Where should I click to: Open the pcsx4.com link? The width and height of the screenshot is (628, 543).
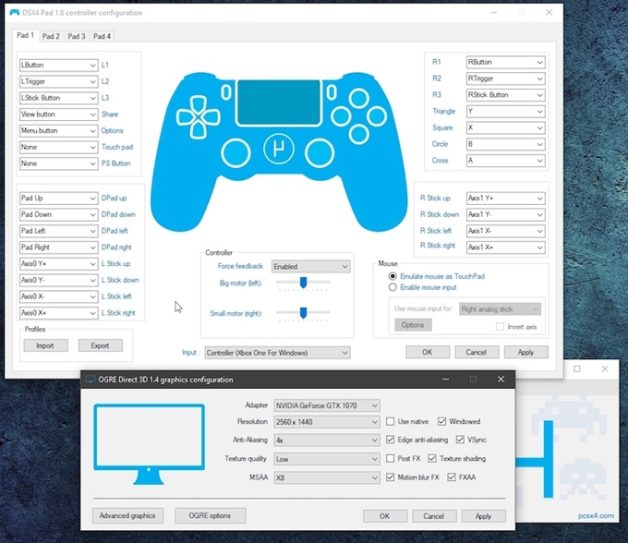[596, 516]
